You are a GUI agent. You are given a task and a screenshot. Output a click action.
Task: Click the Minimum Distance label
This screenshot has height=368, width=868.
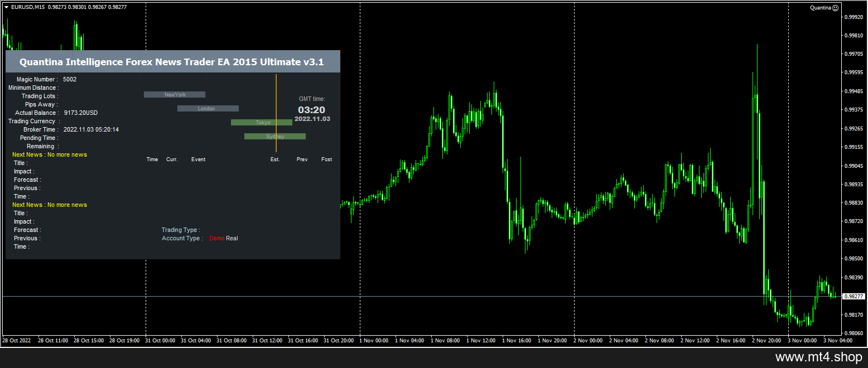point(33,88)
